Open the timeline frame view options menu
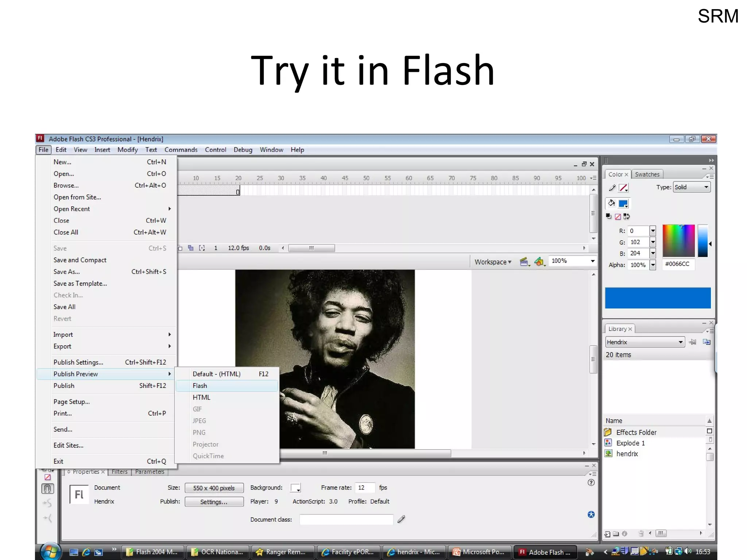 tap(593, 178)
